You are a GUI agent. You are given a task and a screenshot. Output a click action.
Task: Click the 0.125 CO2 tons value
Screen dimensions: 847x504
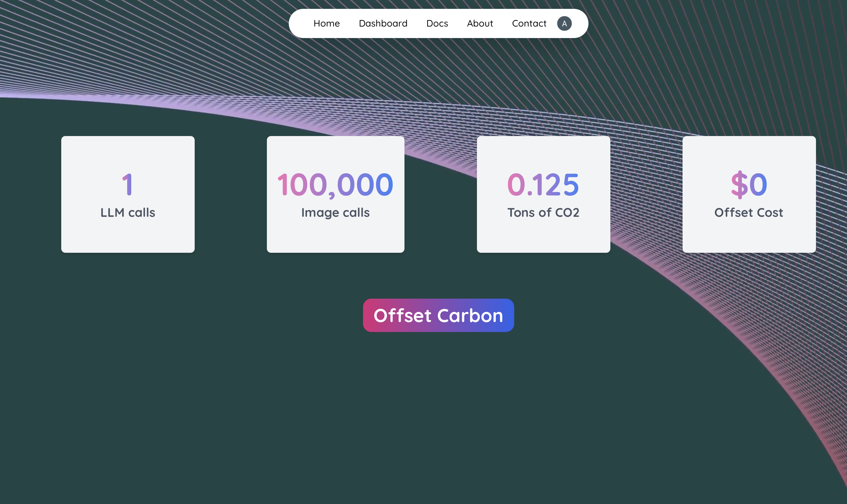(x=543, y=185)
